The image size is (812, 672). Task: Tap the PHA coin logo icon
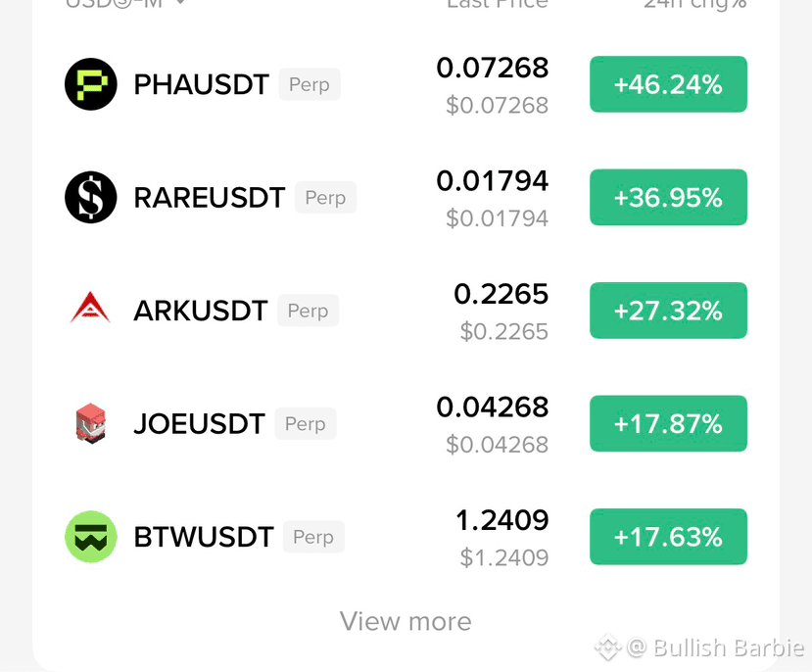click(x=91, y=84)
